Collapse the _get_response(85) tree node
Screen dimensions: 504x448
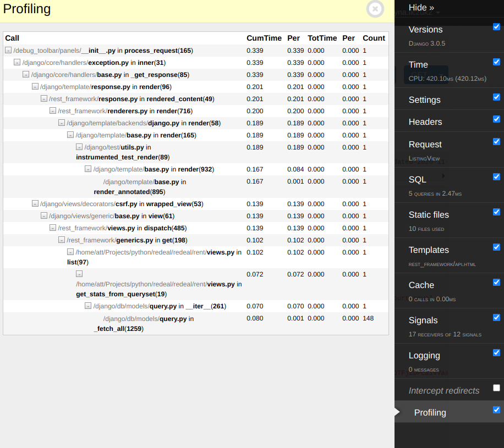26,75
